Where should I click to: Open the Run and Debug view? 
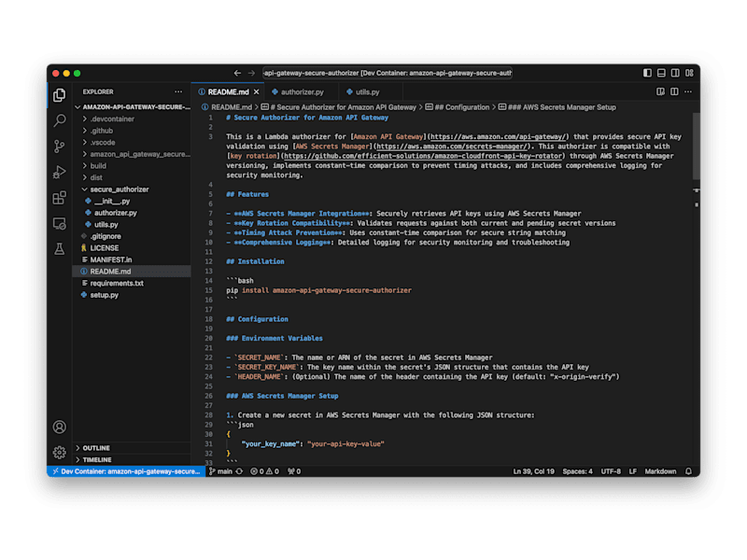(60, 172)
